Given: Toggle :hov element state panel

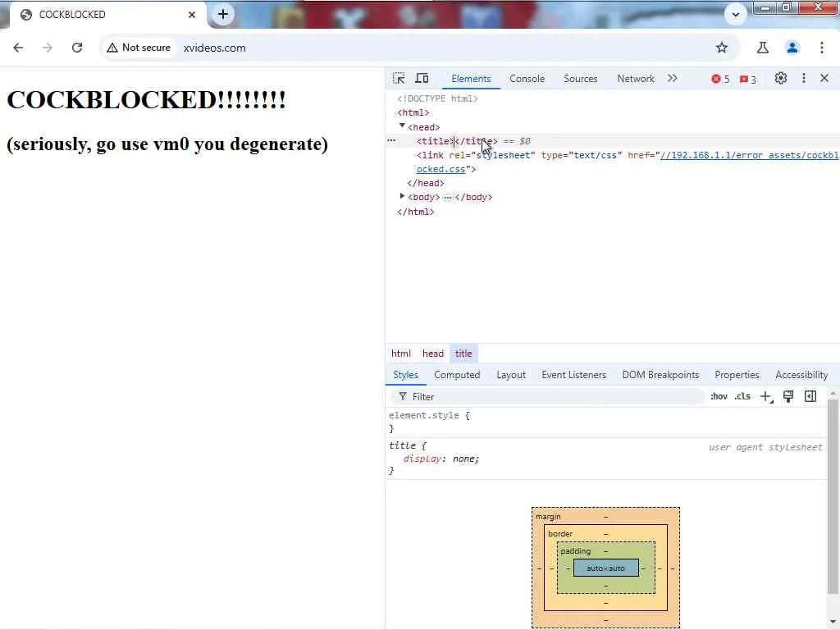Looking at the screenshot, I should (x=719, y=396).
